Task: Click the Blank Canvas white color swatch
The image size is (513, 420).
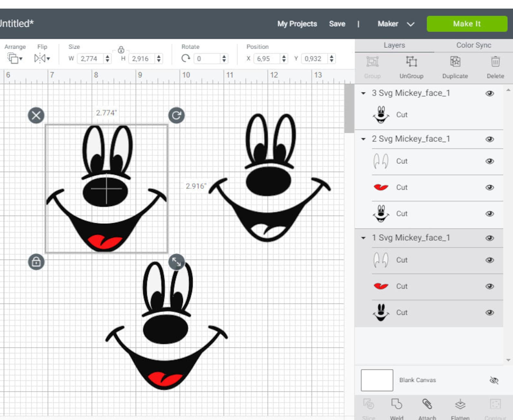Action: [377, 380]
